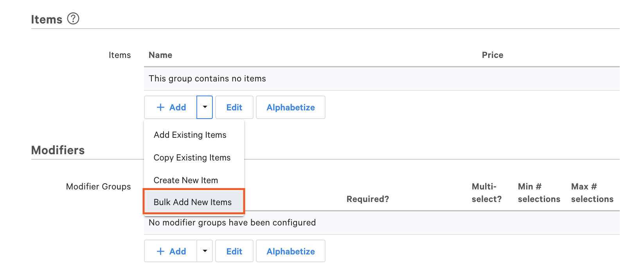Click the Price column header
Image resolution: width=644 pixels, height=274 pixels.
pos(492,55)
